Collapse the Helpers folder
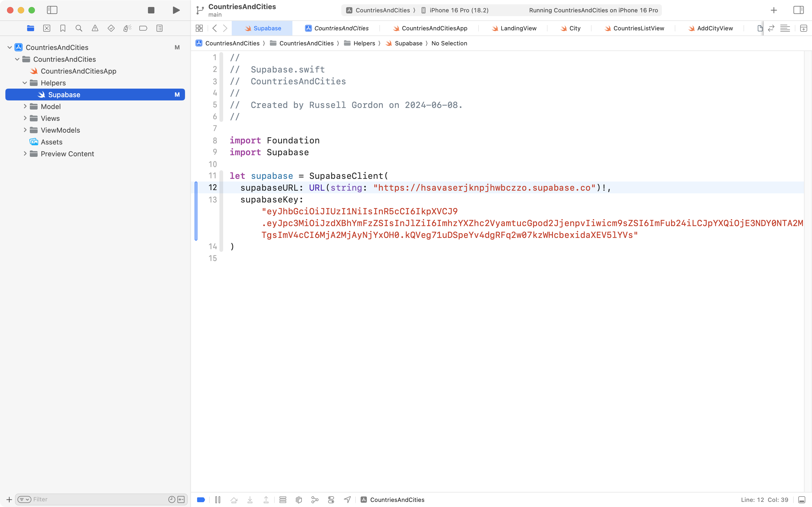Image resolution: width=812 pixels, height=507 pixels. click(25, 83)
